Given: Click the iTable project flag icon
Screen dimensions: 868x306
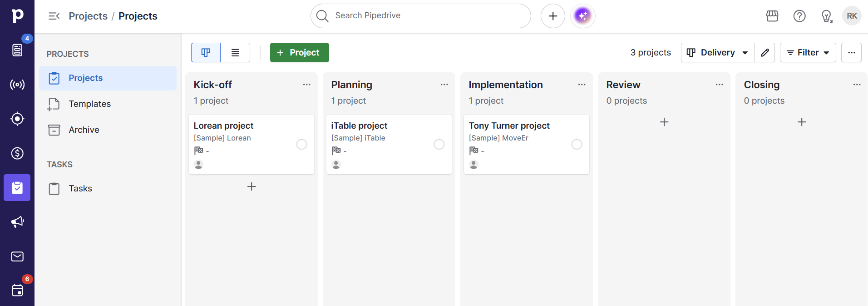Looking at the screenshot, I should 336,150.
